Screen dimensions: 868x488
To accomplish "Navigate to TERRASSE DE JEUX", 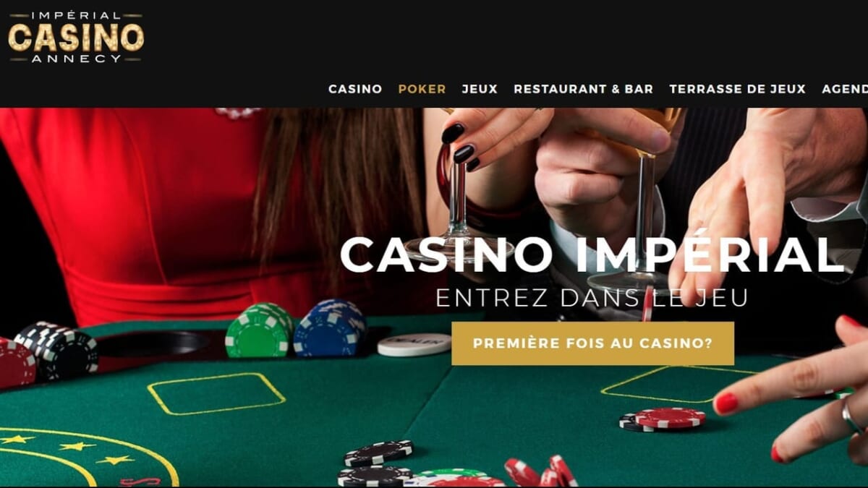I will point(737,89).
